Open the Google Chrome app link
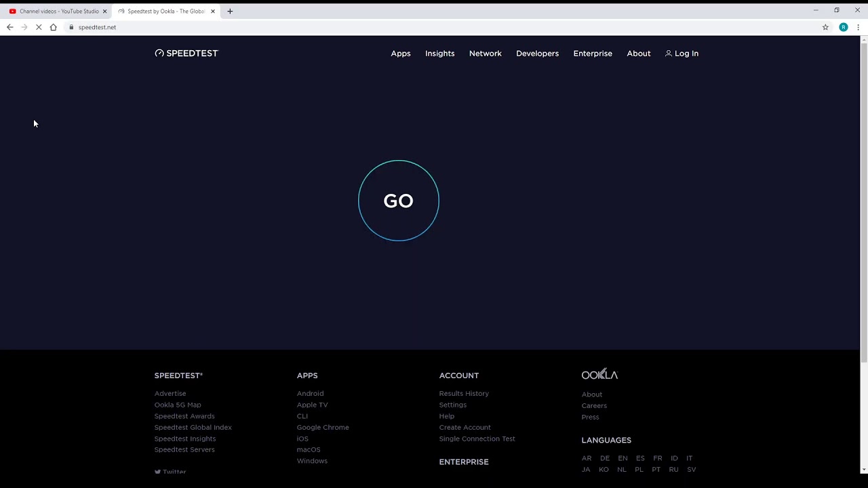Screen dimensions: 868x488 pos(323,427)
